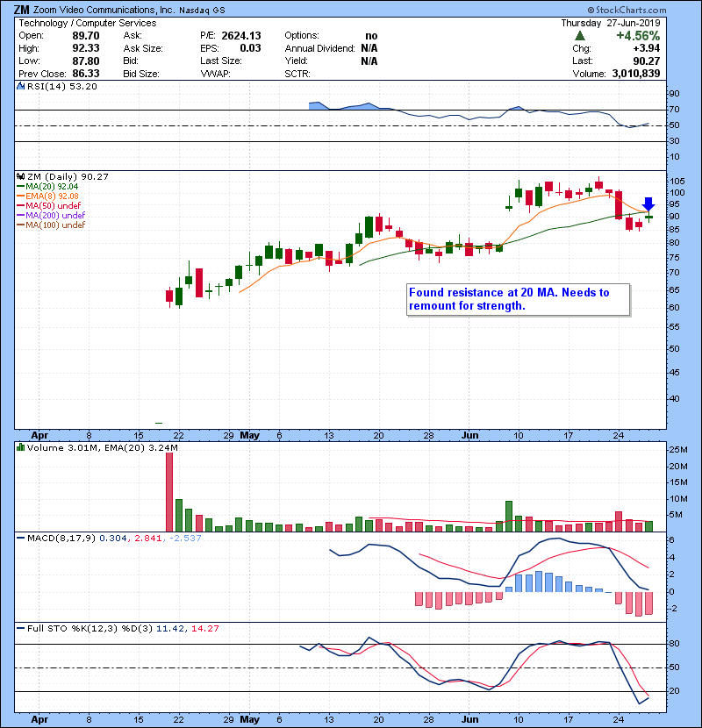Click the Technology / Computer Services sector text

coord(88,23)
